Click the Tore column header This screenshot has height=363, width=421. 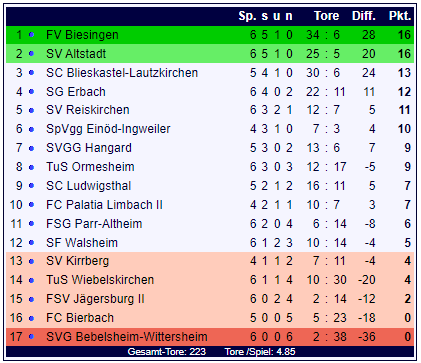pos(326,16)
